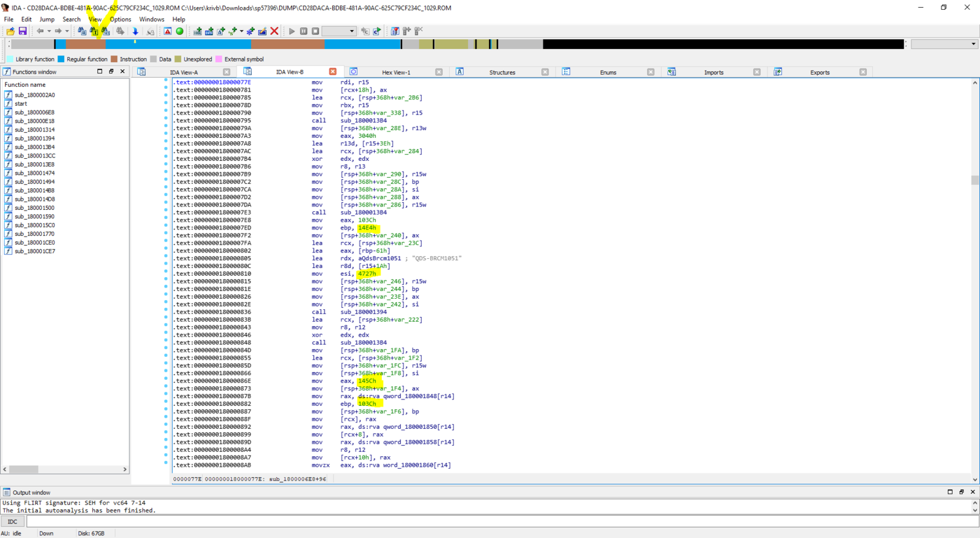980x538 pixels.
Task: Click the breakpoint list toolbar icon
Action: [395, 31]
